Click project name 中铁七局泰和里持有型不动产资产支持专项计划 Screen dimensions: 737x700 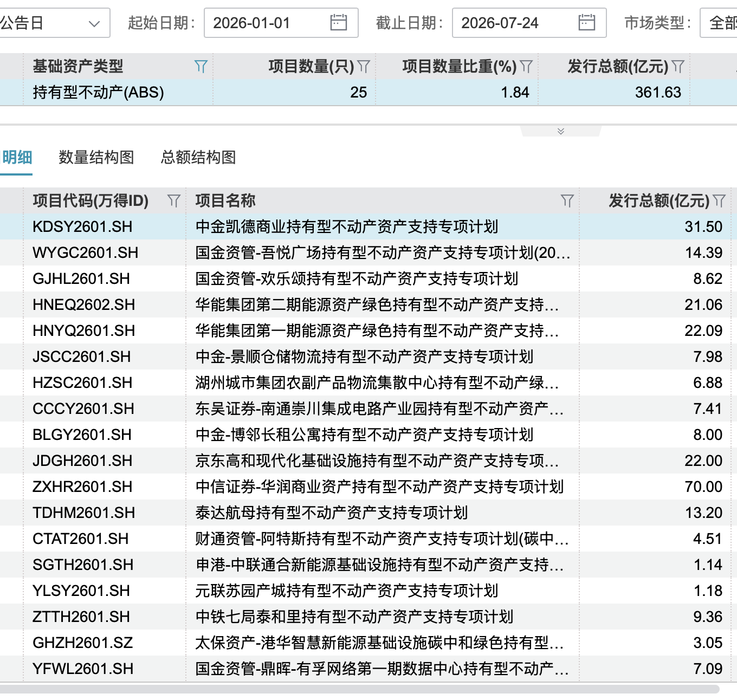tap(354, 617)
